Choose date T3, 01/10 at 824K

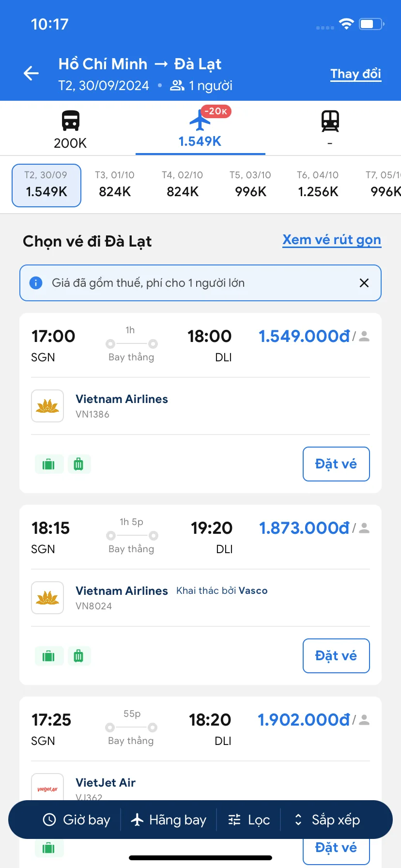(x=115, y=185)
